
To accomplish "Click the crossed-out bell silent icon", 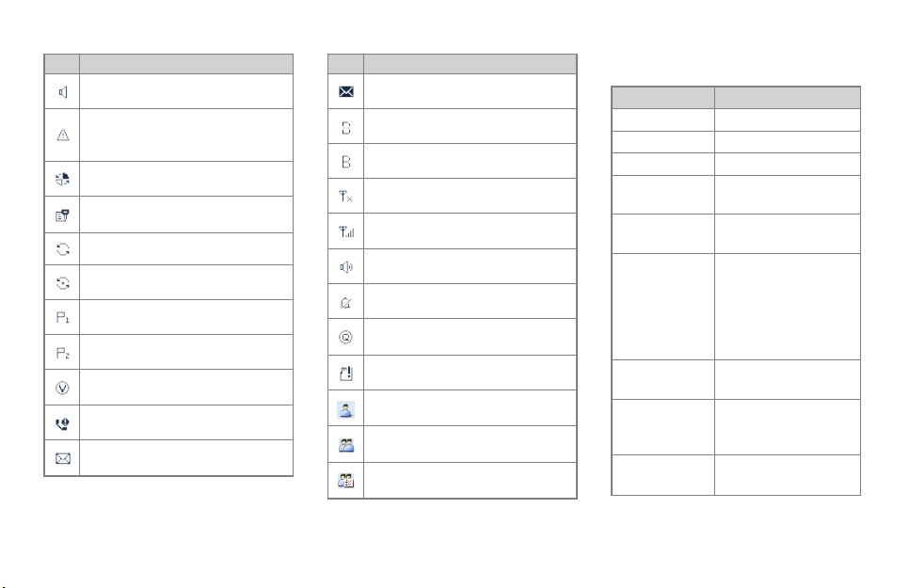I will pos(346,303).
